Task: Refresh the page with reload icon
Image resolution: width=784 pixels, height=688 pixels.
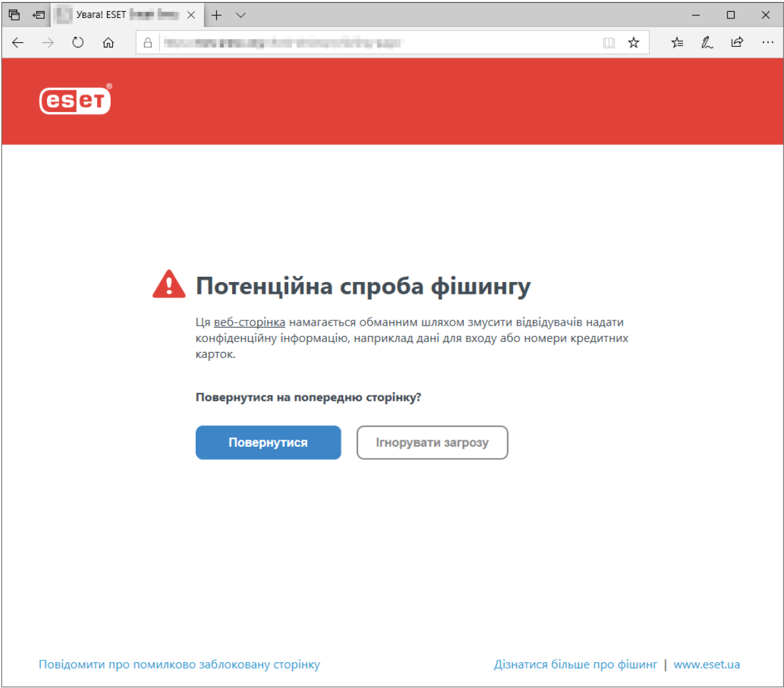Action: pyautogui.click(x=78, y=43)
